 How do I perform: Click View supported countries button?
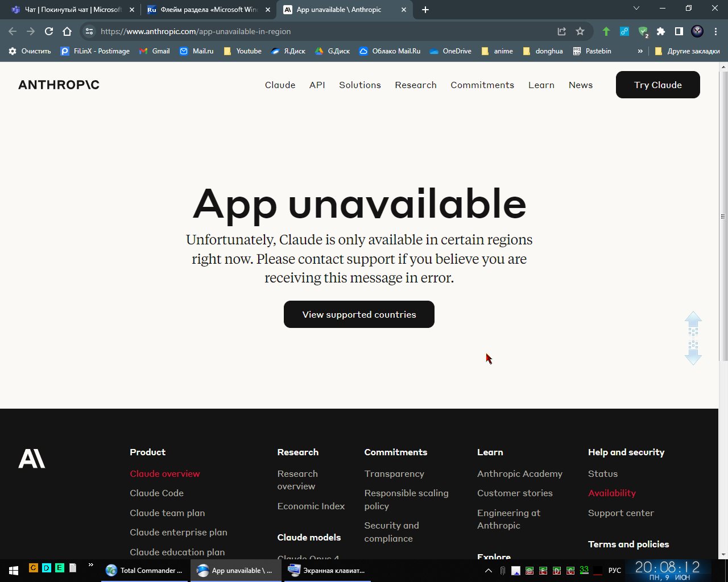point(359,314)
